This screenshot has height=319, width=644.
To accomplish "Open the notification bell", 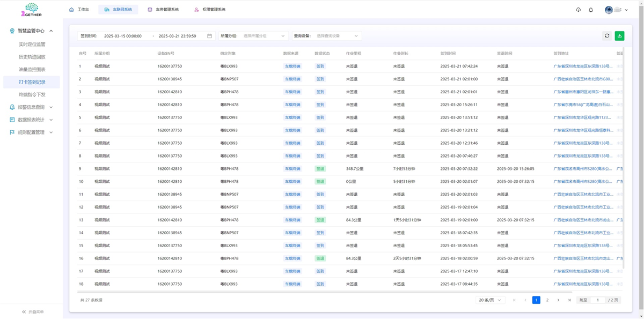I will click(x=591, y=10).
